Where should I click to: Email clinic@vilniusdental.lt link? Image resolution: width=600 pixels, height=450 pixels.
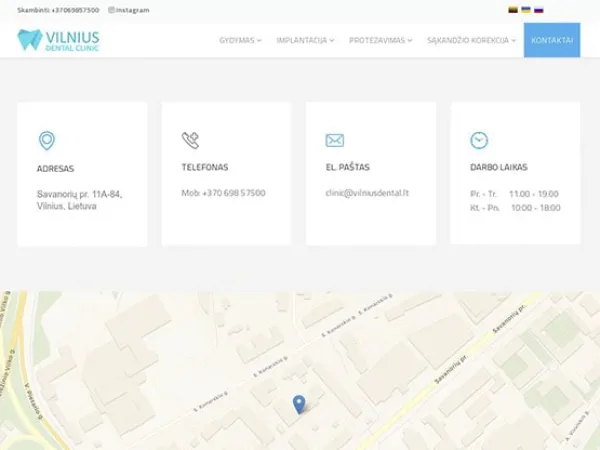[x=367, y=193]
